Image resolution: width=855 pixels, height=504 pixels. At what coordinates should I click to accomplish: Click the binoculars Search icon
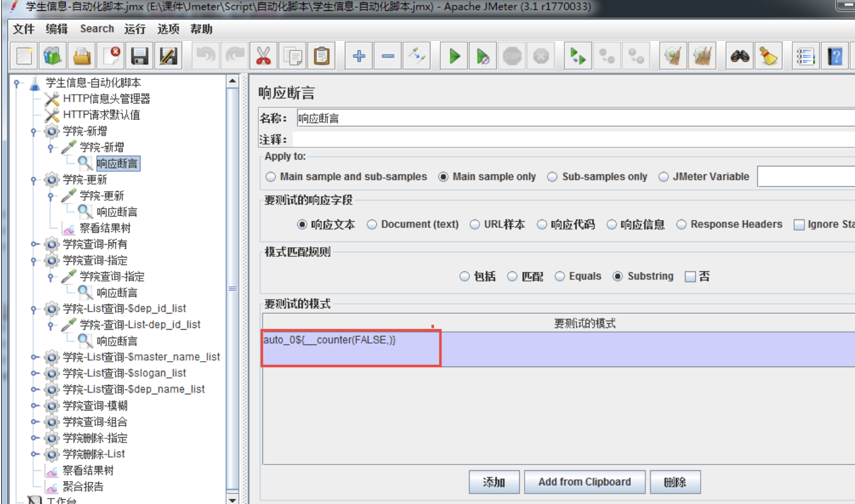[x=740, y=57]
